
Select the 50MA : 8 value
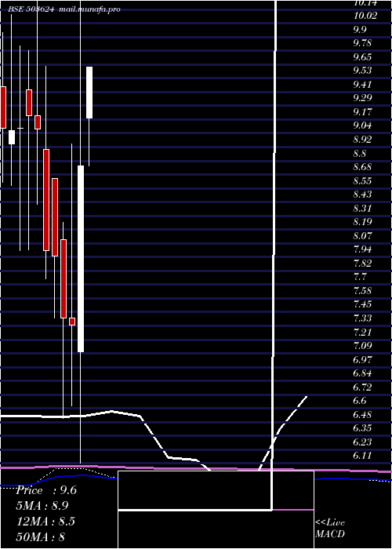41,536
